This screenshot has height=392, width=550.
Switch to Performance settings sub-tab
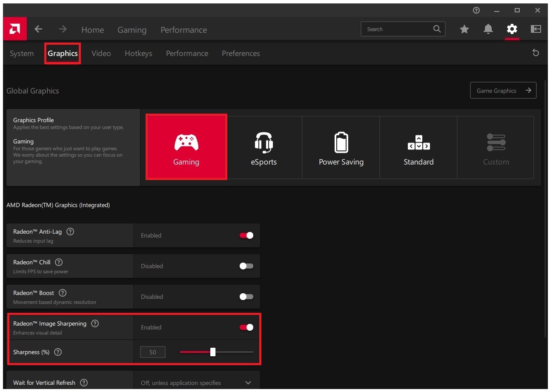(187, 53)
